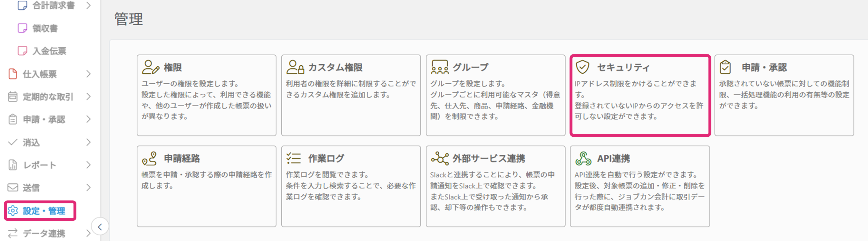868x241 pixels.
Task: Click the network icon on 外部サービス連携 card
Action: 439,158
